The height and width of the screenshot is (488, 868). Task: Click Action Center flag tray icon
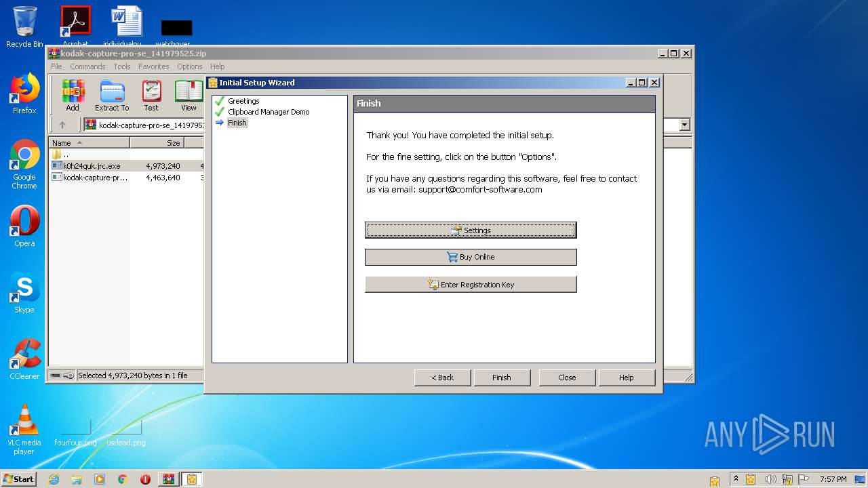(x=804, y=479)
